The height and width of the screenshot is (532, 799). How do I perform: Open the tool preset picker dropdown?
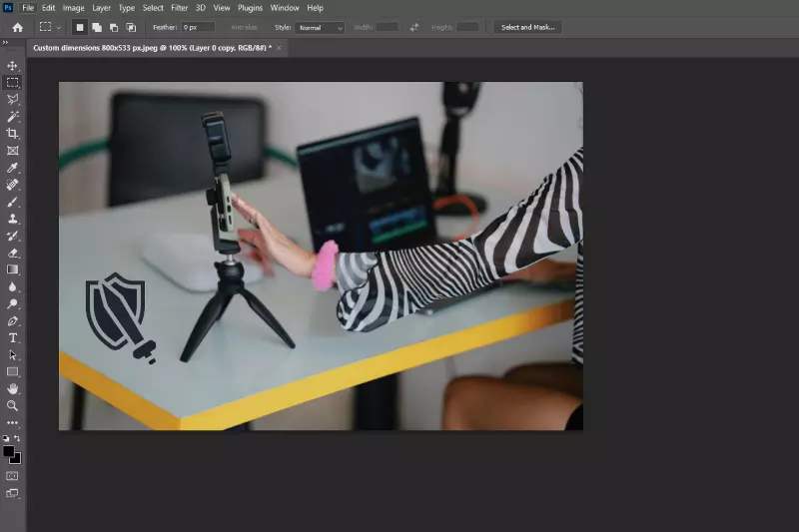point(50,28)
